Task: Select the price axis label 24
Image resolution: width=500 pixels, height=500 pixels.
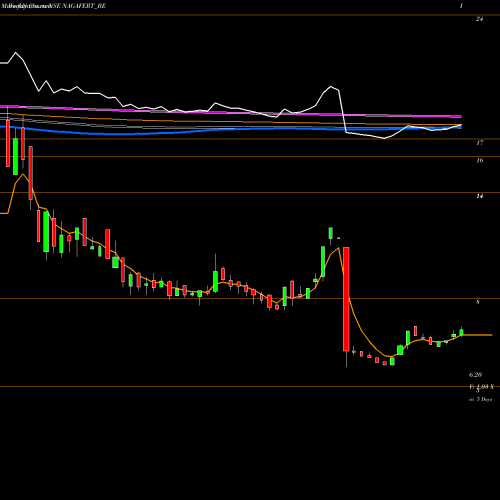Action: point(479,19)
